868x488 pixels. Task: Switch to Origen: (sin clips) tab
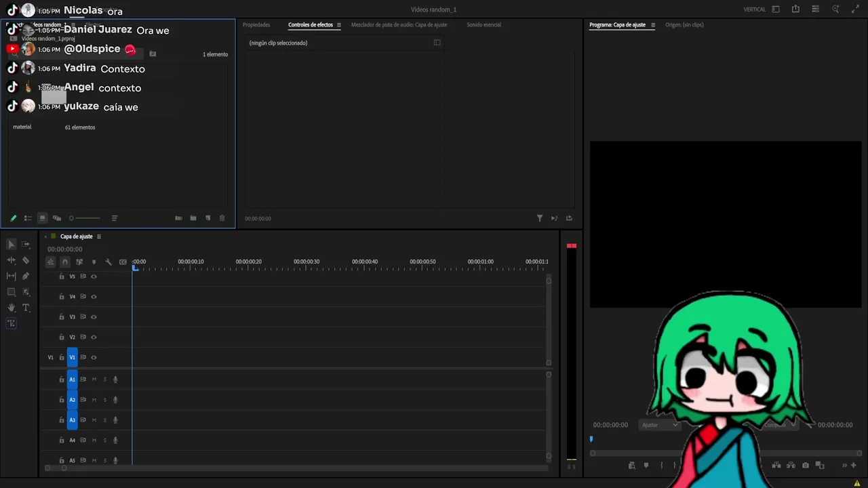click(x=684, y=25)
